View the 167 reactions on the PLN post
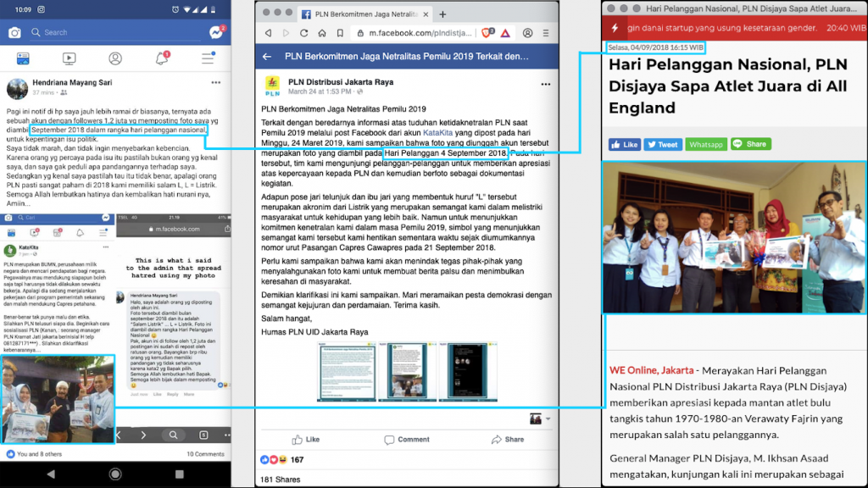This screenshot has width=868, height=488. pos(281,460)
